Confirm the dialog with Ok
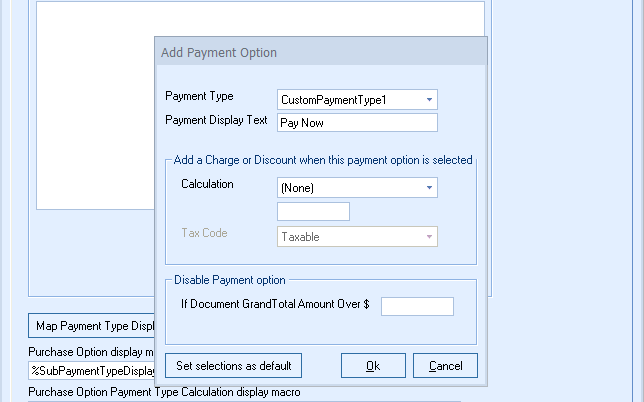The width and height of the screenshot is (644, 402). point(373,366)
